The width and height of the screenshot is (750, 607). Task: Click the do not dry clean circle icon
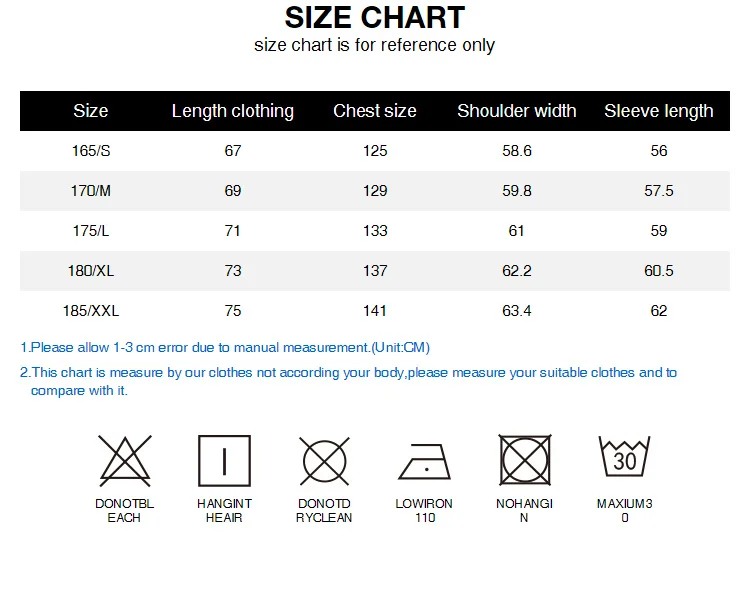point(325,461)
